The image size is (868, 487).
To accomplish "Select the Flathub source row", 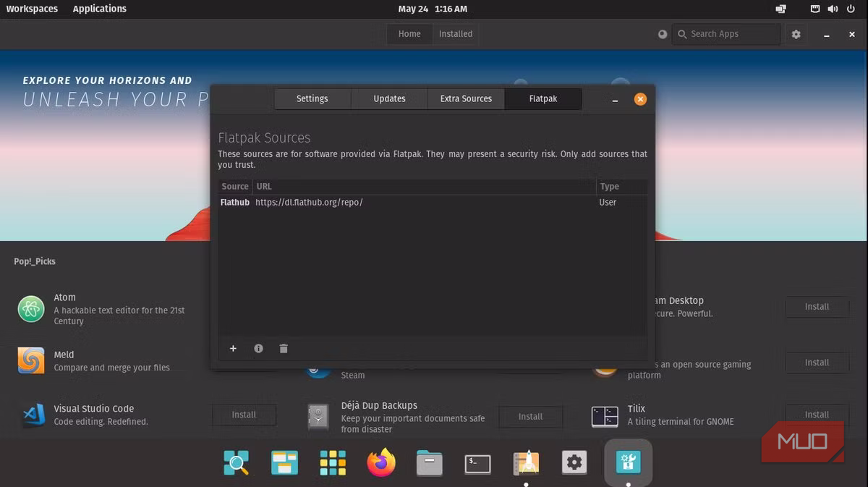I will click(x=433, y=203).
